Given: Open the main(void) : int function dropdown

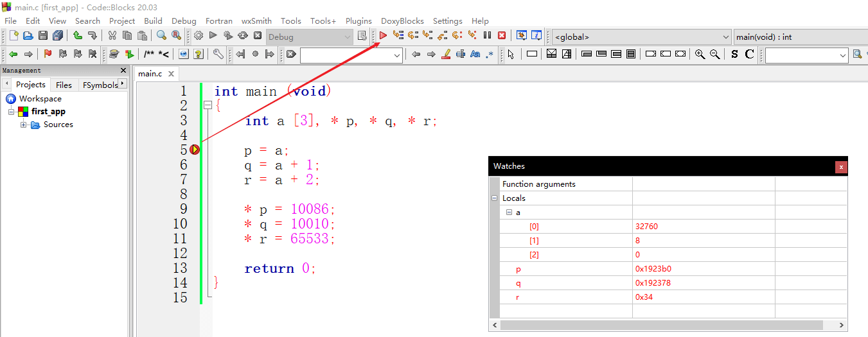Looking at the screenshot, I should pyautogui.click(x=801, y=37).
